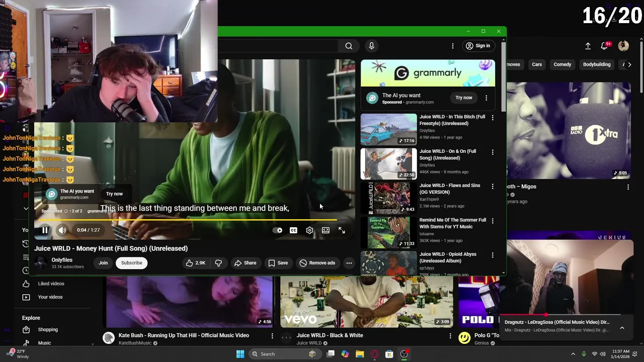Screen dimensions: 644x362
Task: Click the Sign in button
Action: (x=478, y=46)
